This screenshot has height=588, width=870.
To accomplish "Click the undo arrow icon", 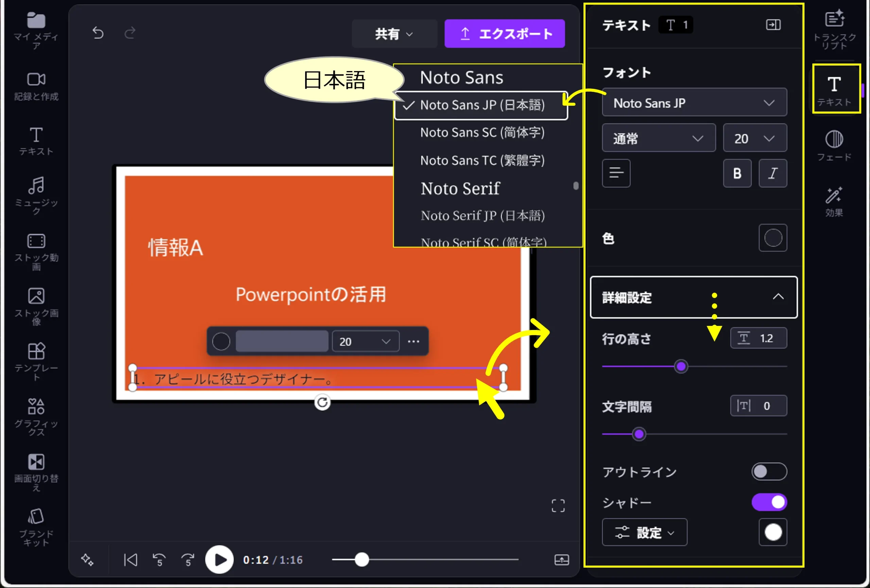I will (98, 33).
